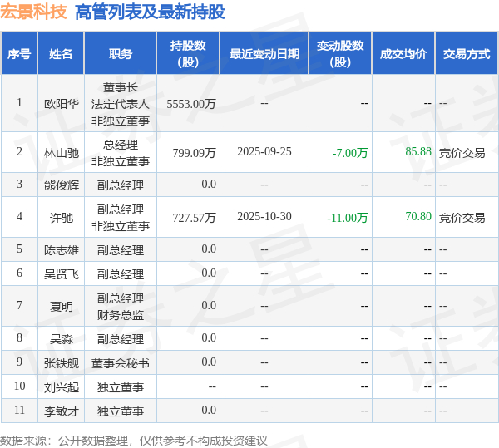Click the name 陈志雄

click(61, 250)
